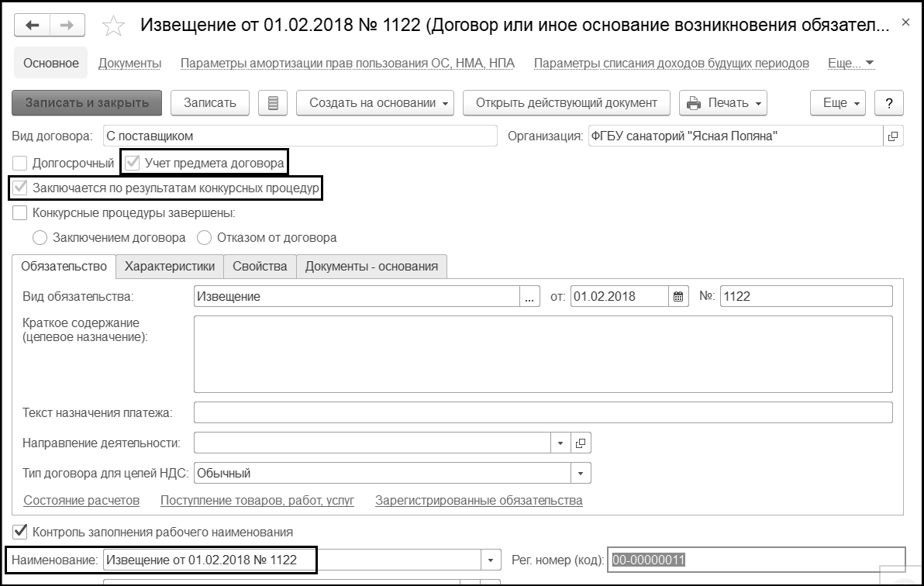Click the ellipsis button in Вид обязательства
The width and height of the screenshot is (924, 586).
pyautogui.click(x=529, y=297)
